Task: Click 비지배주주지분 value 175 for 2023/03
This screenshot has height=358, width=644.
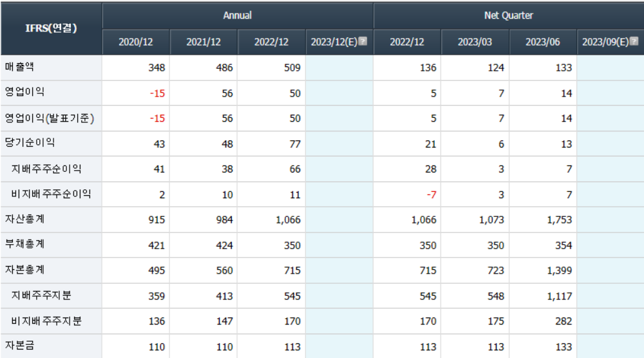Action: point(496,321)
